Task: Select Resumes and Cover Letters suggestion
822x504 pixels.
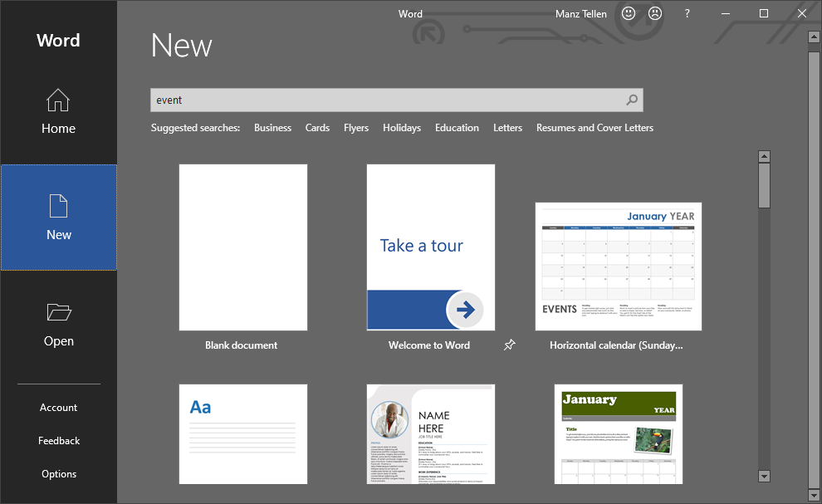Action: coord(594,128)
